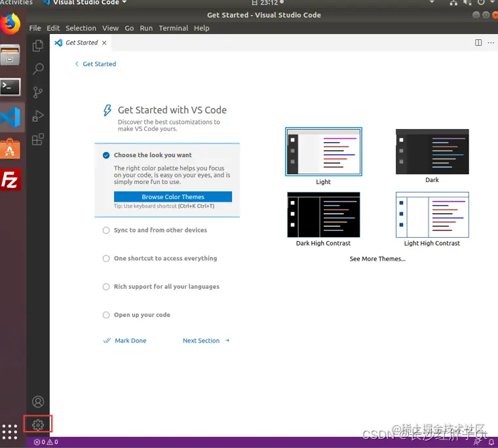498x448 pixels.
Task: Open the Manage gear icon
Action: coord(38,425)
